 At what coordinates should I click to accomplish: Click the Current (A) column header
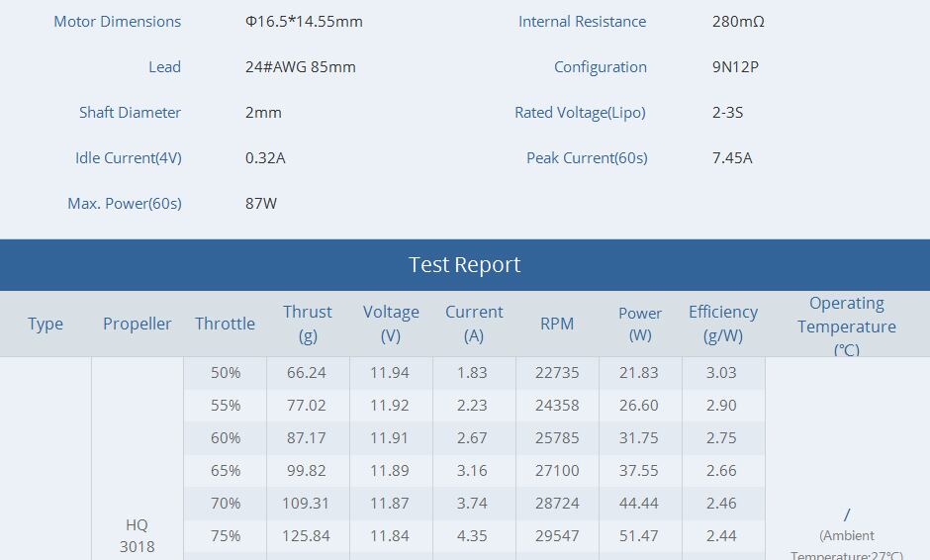pos(474,324)
